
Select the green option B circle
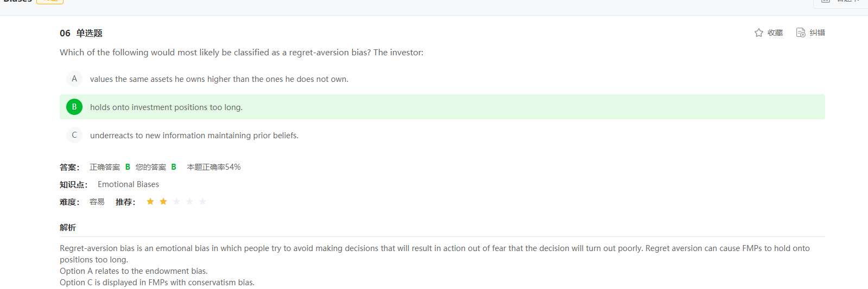click(x=74, y=107)
